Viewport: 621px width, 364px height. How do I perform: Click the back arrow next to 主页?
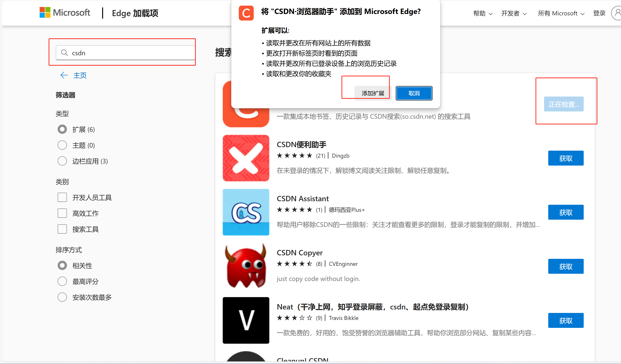(x=64, y=75)
